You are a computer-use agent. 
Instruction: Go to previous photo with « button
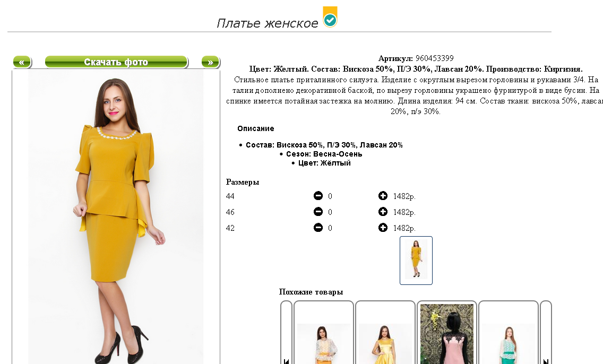click(22, 62)
